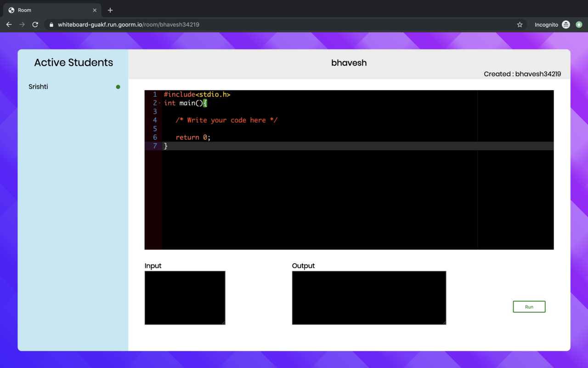Click line number 5 in the gutter
Image resolution: width=588 pixels, height=368 pixels.
click(x=155, y=129)
